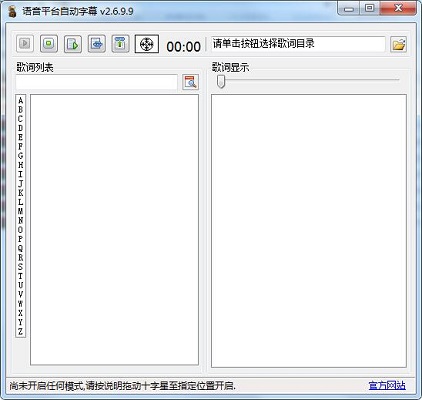
Task: Select letter G in alphabet index
Action: tap(21, 156)
